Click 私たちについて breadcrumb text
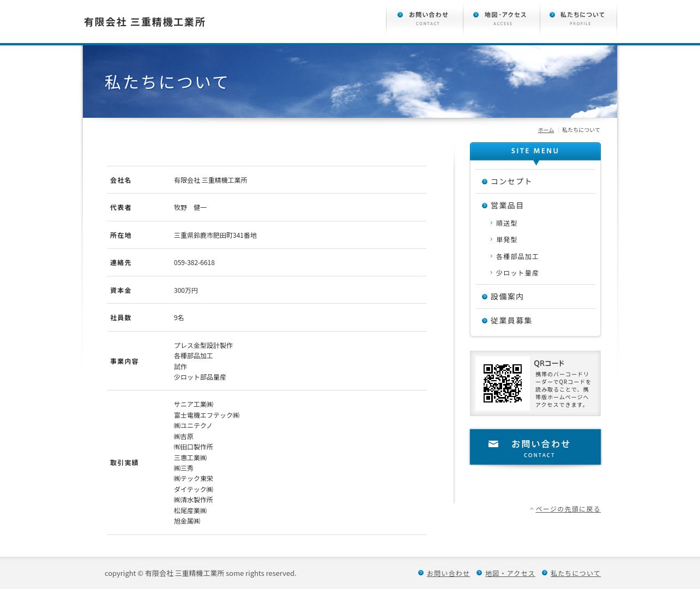 coord(581,130)
